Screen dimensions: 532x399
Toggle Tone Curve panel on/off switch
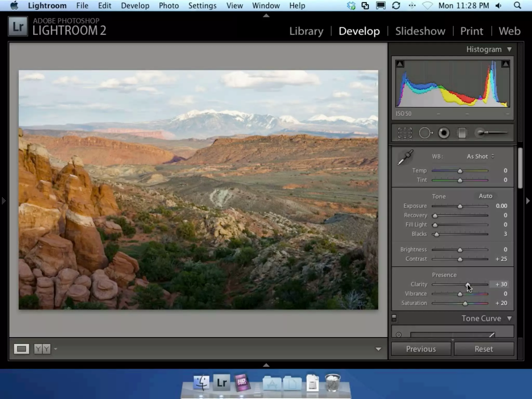(x=394, y=318)
